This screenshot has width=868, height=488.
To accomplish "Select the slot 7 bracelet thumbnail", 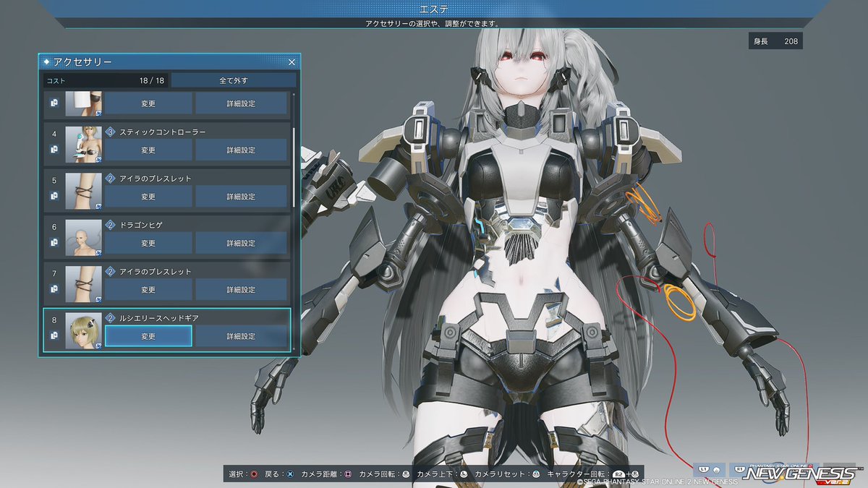I will coord(84,284).
